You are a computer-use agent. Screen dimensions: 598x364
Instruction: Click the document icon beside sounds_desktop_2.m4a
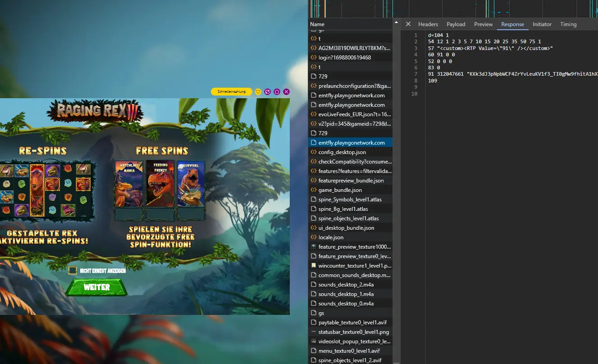(314, 284)
